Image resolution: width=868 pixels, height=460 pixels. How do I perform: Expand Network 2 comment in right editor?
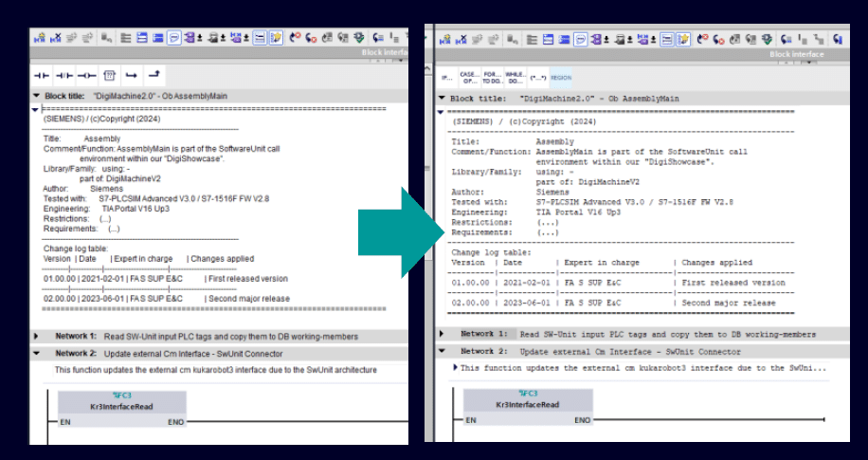(452, 368)
